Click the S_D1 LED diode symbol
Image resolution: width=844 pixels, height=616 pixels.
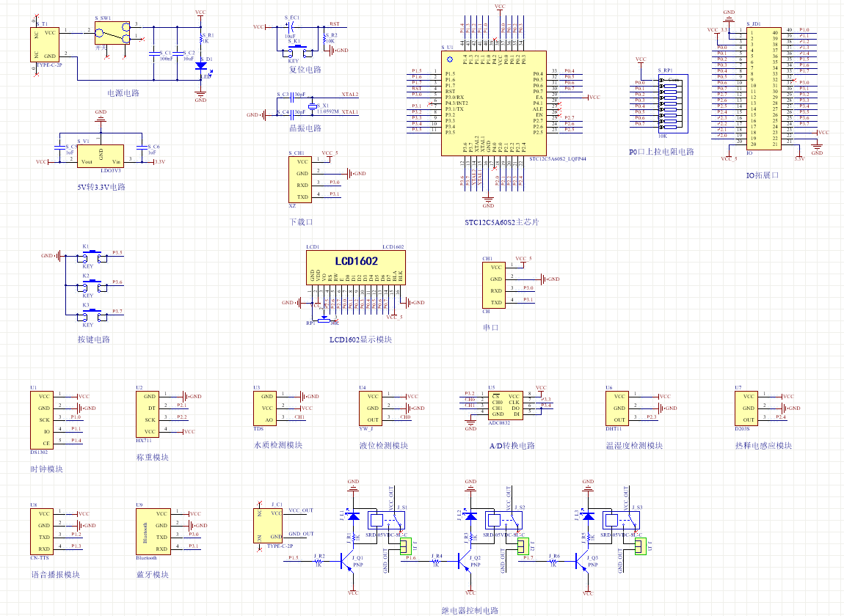(201, 66)
